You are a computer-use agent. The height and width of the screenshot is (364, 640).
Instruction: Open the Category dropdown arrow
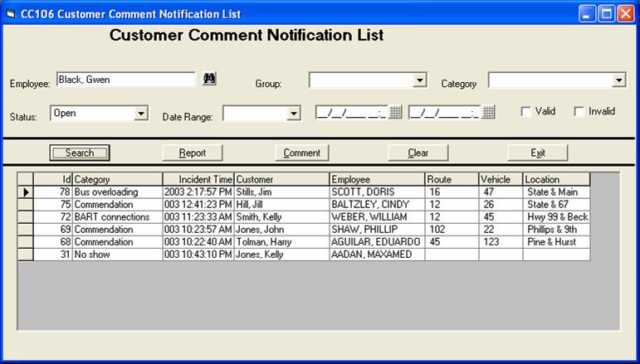point(618,80)
